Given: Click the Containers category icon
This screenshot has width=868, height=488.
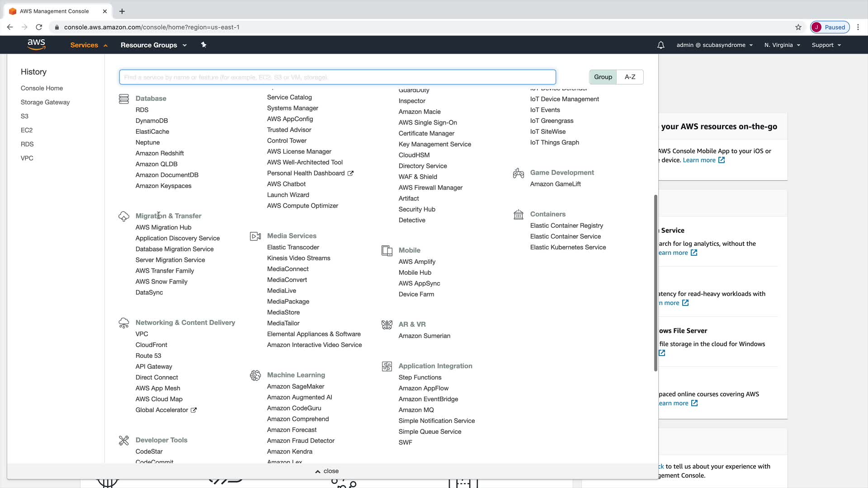Looking at the screenshot, I should 518,215.
